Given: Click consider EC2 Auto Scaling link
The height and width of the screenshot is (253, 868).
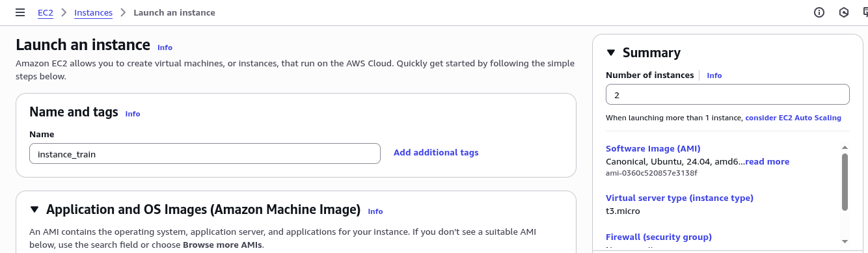Looking at the screenshot, I should 793,118.
